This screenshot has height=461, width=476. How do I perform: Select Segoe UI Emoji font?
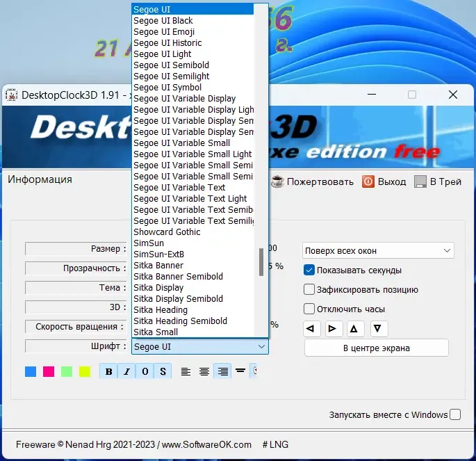coord(192,31)
